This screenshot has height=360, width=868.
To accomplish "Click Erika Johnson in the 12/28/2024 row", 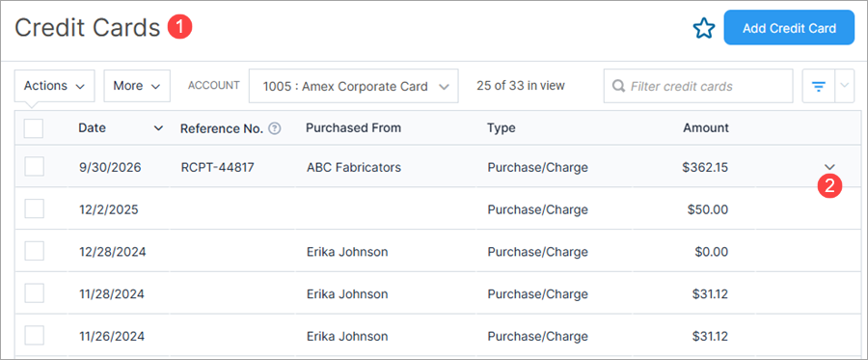I will pos(347,252).
